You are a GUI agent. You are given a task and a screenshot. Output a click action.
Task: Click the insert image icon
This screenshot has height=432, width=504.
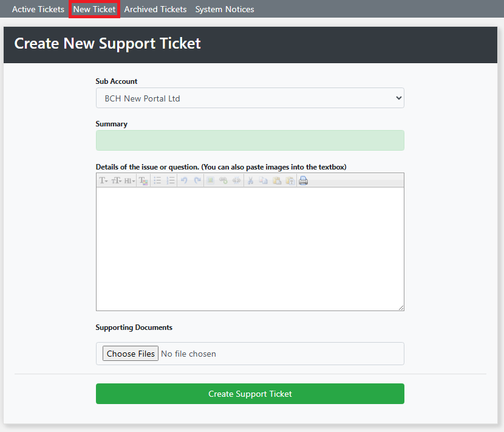[210, 180]
